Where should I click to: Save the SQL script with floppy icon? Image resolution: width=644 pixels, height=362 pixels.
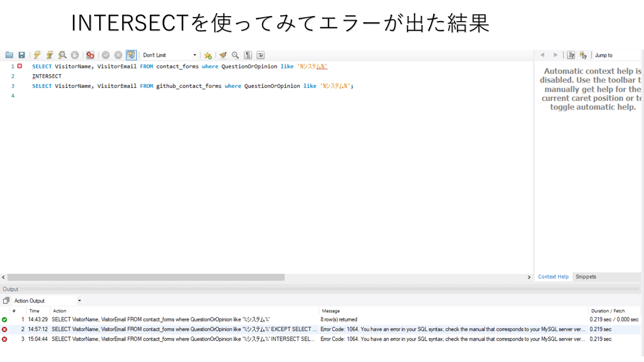[x=22, y=55]
